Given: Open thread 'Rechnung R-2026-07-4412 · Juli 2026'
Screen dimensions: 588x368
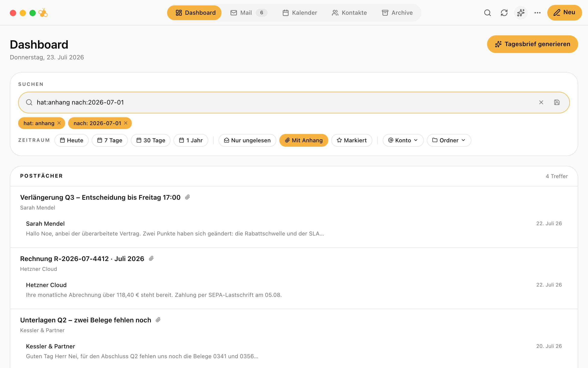Looking at the screenshot, I should tap(82, 259).
